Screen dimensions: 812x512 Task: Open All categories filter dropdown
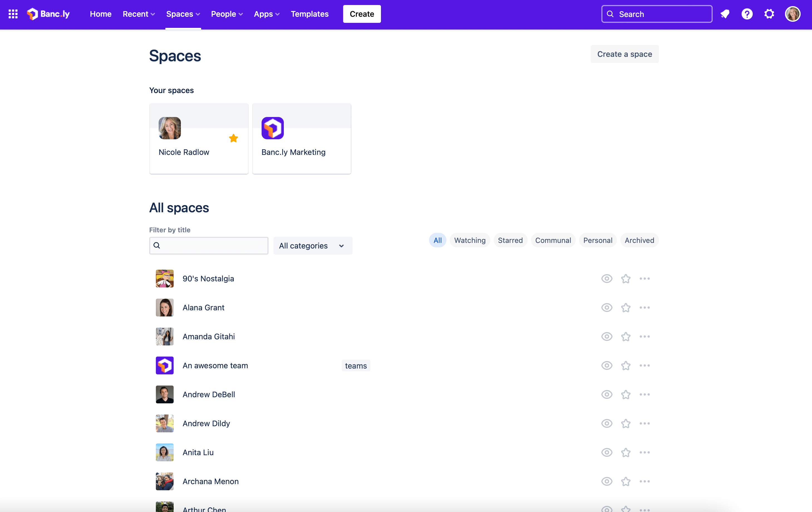click(312, 245)
